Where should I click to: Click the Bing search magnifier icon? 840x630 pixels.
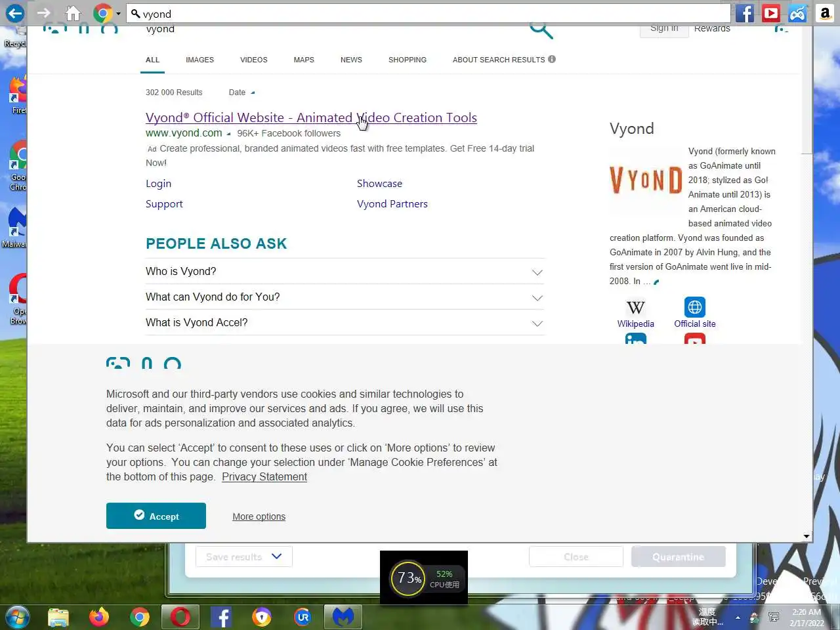(x=541, y=30)
